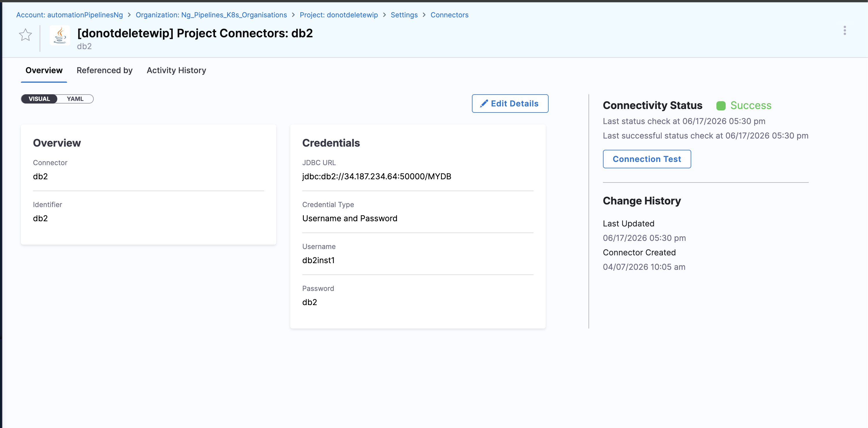
Task: Go to Organization: Ng_Pipelines_K8s_Organisations breadcrumb
Action: (211, 15)
